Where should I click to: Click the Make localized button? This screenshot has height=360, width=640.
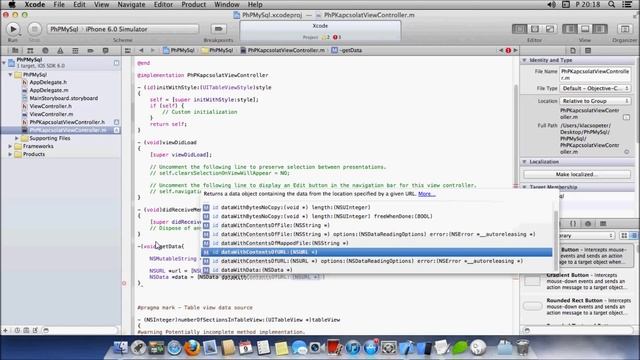point(577,174)
